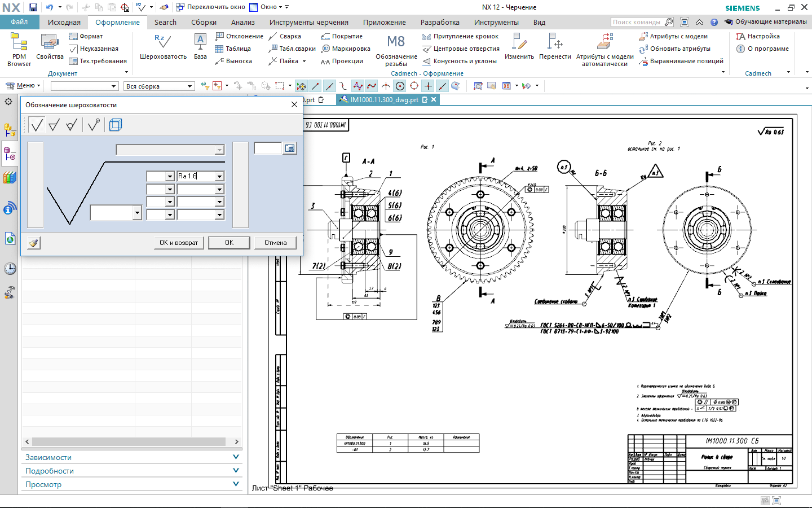Toggle material-removal-prohibited symbol with circle
Screen dimensions: 812x508
(72, 125)
